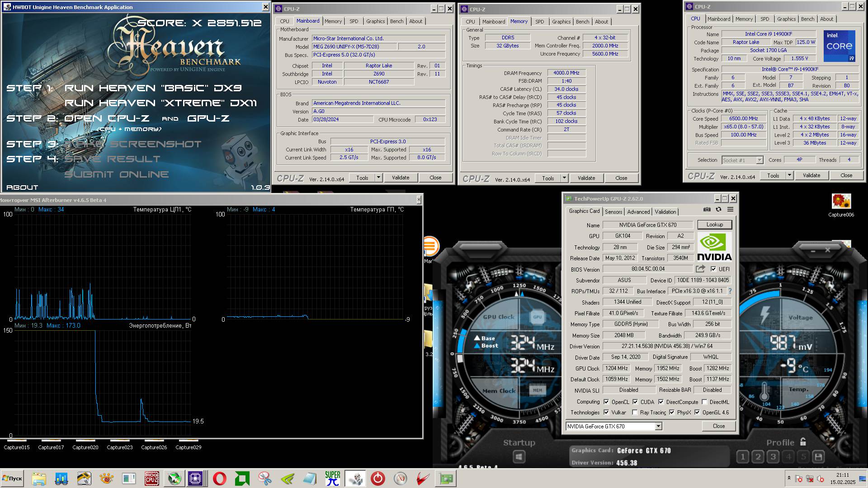Expand the Tools dropdown arrow in CPU tab CPU-Z
The image size is (868, 488).
click(789, 175)
